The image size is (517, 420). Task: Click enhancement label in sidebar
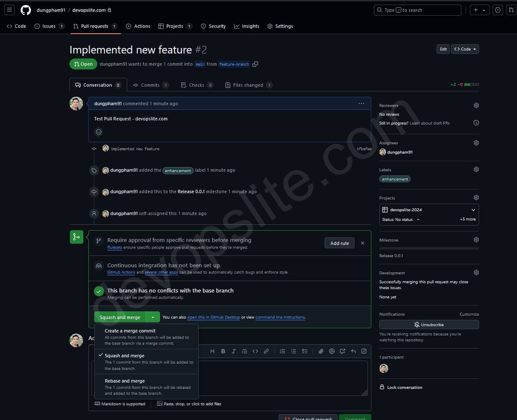coord(395,179)
